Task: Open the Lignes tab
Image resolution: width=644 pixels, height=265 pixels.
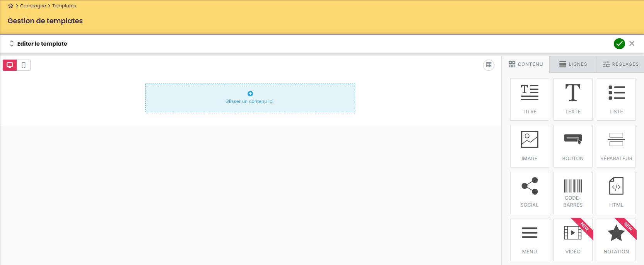Action: point(573,64)
